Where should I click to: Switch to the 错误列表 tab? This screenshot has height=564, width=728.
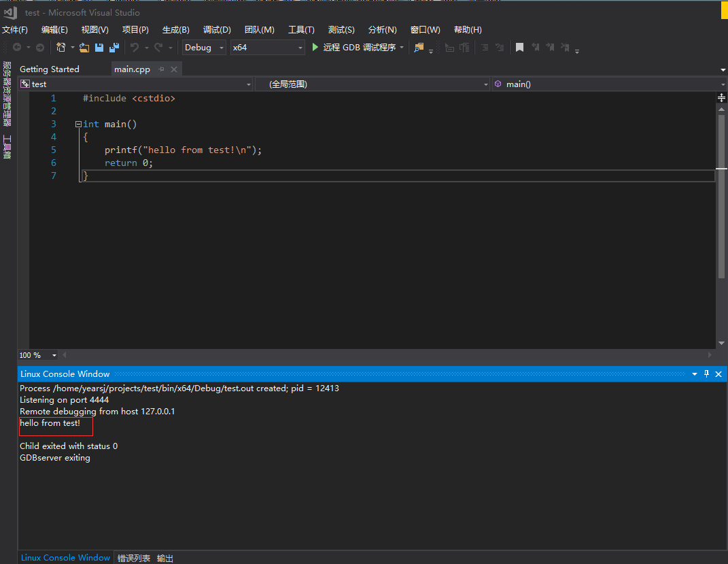(134, 558)
